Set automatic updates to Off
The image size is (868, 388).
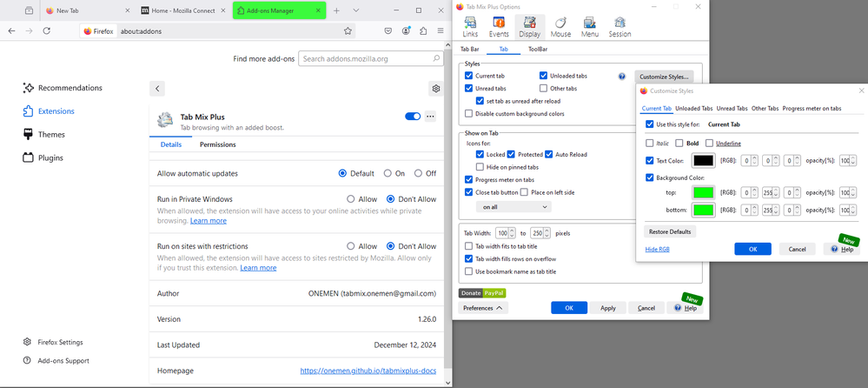(419, 173)
